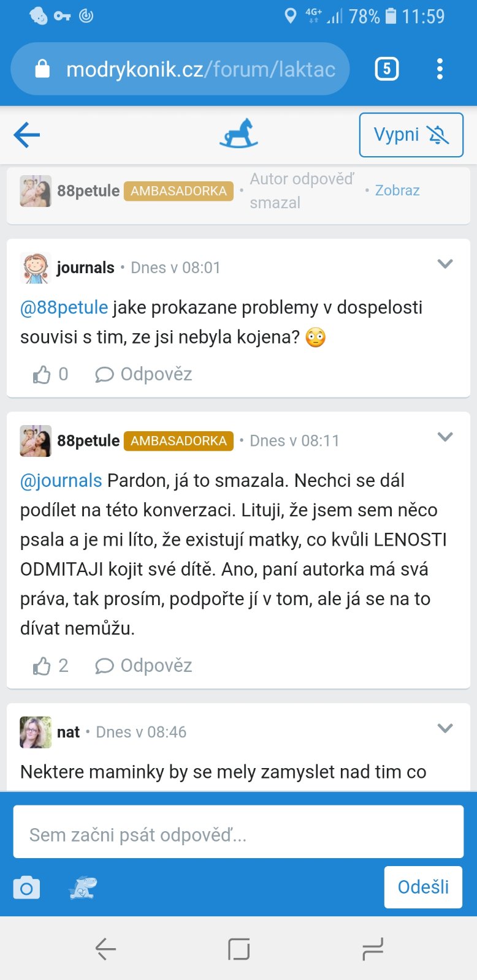Viewport: 477px width, 980px height.
Task: Like 88petule's 08:11 post with thumbs-up
Action: 42,666
